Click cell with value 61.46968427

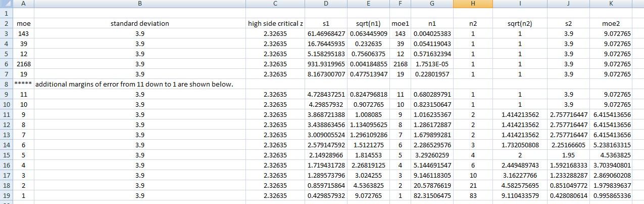[x=326, y=33]
